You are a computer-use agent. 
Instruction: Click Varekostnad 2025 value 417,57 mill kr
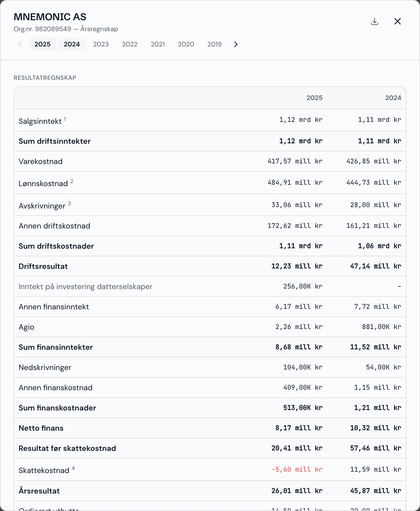click(295, 161)
